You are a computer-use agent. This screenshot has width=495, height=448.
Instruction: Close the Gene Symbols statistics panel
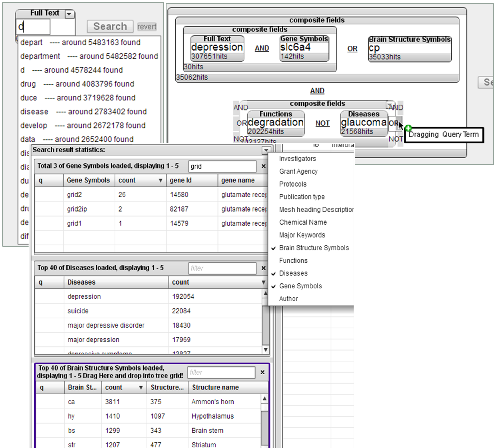click(263, 166)
